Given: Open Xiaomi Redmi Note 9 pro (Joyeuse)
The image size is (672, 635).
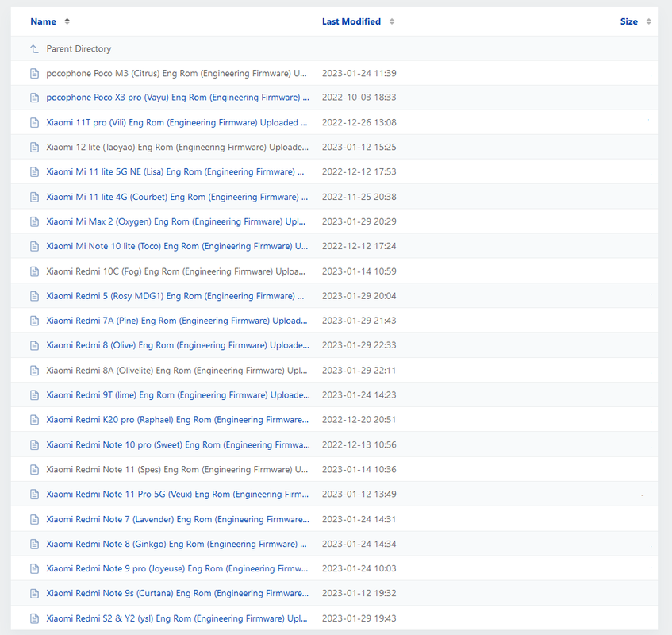Looking at the screenshot, I should 177,568.
